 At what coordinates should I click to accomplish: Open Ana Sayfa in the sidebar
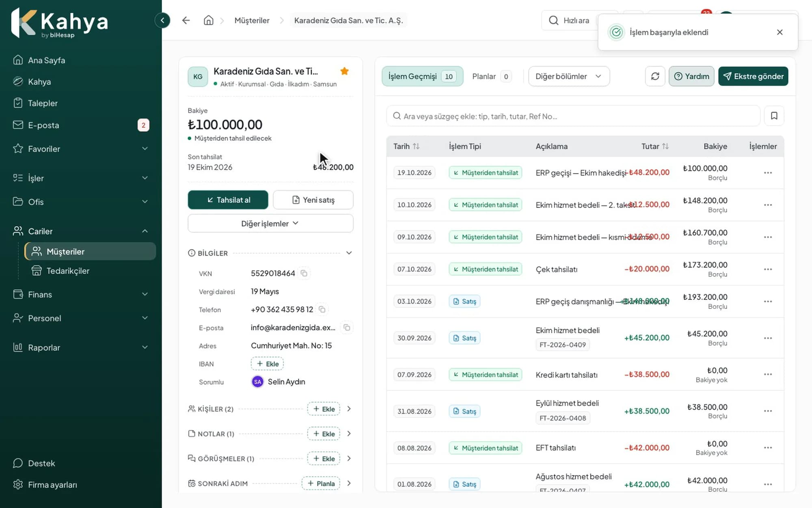[x=81, y=60]
